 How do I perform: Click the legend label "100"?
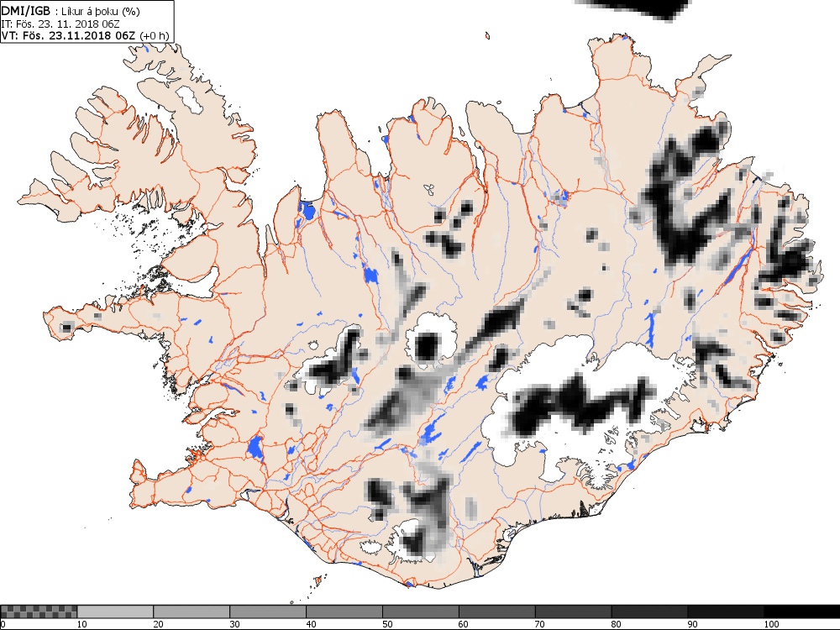tap(771, 624)
